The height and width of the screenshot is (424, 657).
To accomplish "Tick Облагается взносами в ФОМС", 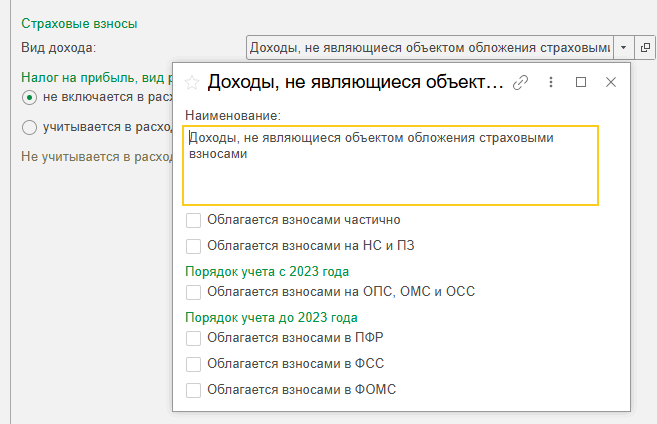I will coord(193,390).
